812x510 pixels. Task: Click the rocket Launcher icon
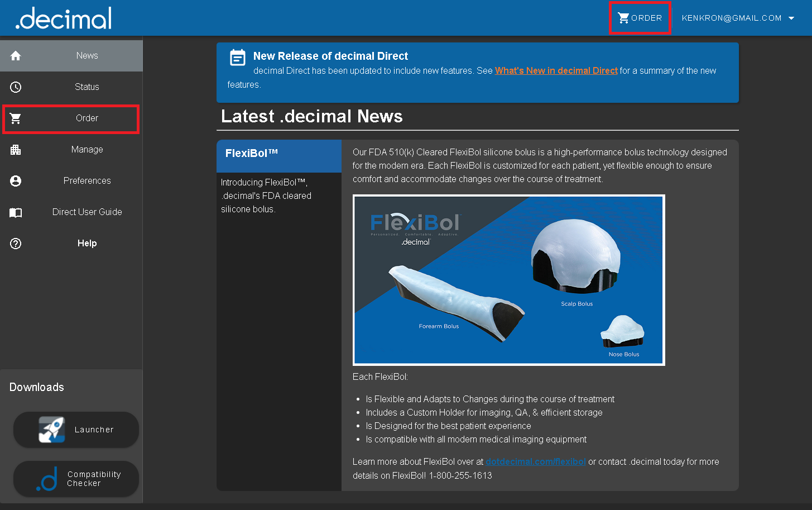click(x=51, y=430)
